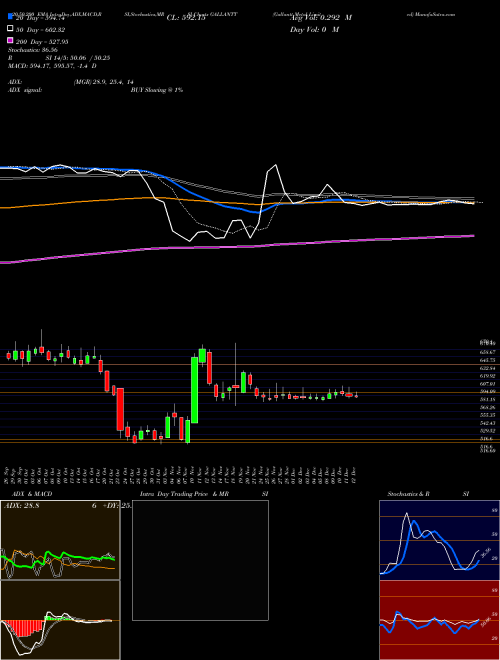Click the white price line peak on upper chart
500x660 pixels.
tap(276, 165)
